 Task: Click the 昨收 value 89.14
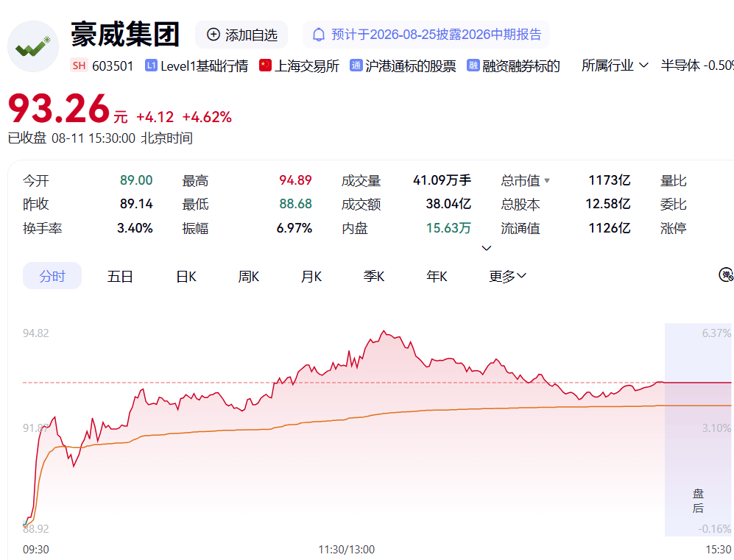136,204
